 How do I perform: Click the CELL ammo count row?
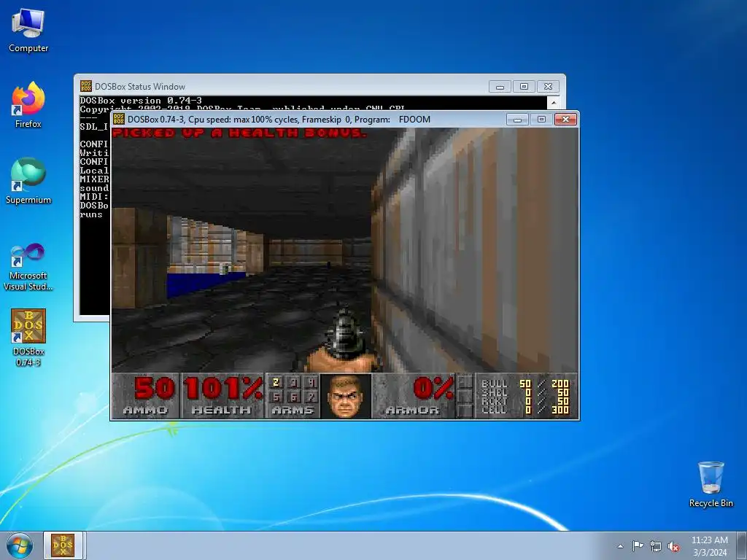525,410
